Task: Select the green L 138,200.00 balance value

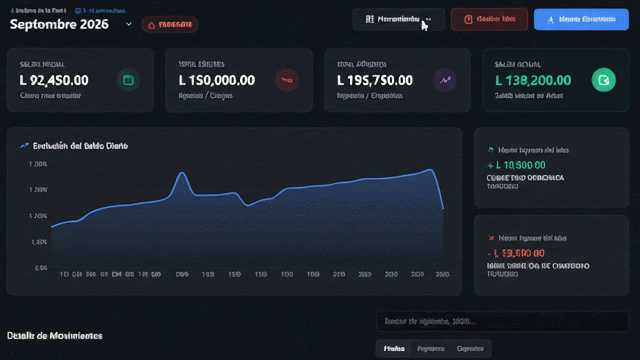Action: 533,80
